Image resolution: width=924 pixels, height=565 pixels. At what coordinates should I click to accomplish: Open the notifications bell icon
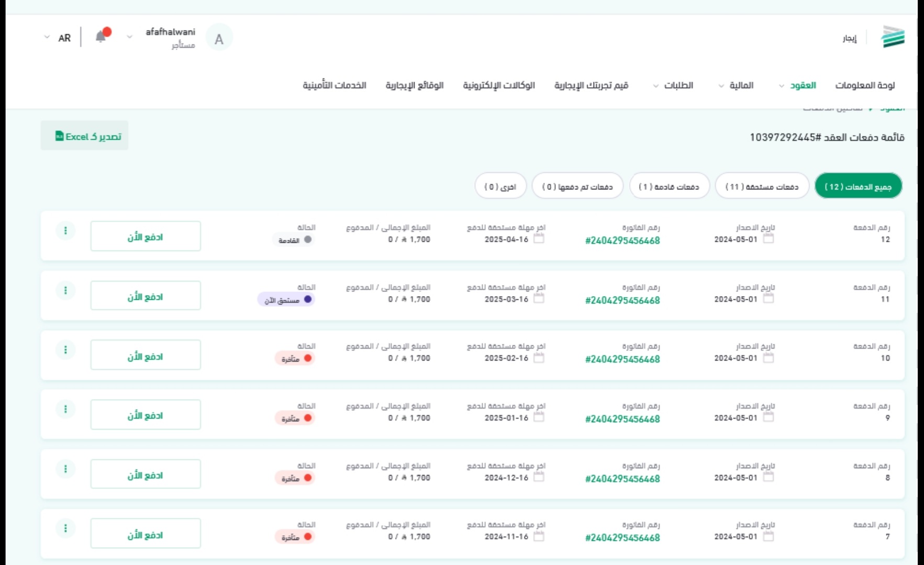[101, 37]
